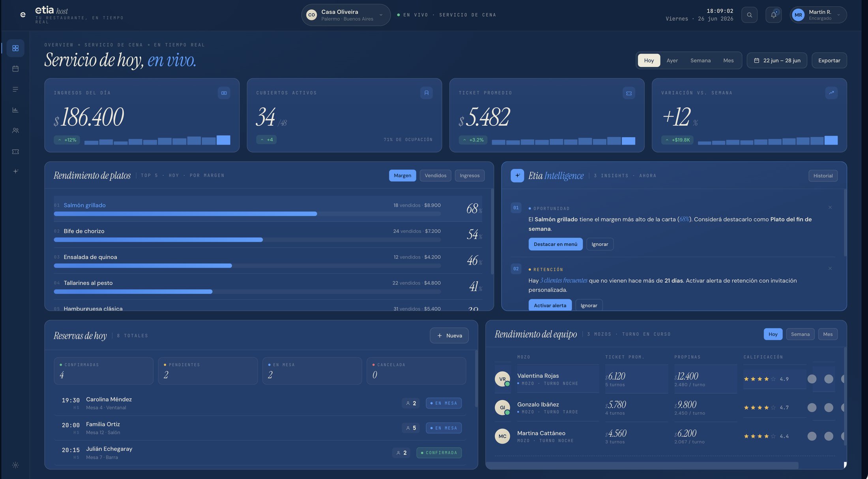Open the settings gear in sidebar

pyautogui.click(x=15, y=465)
